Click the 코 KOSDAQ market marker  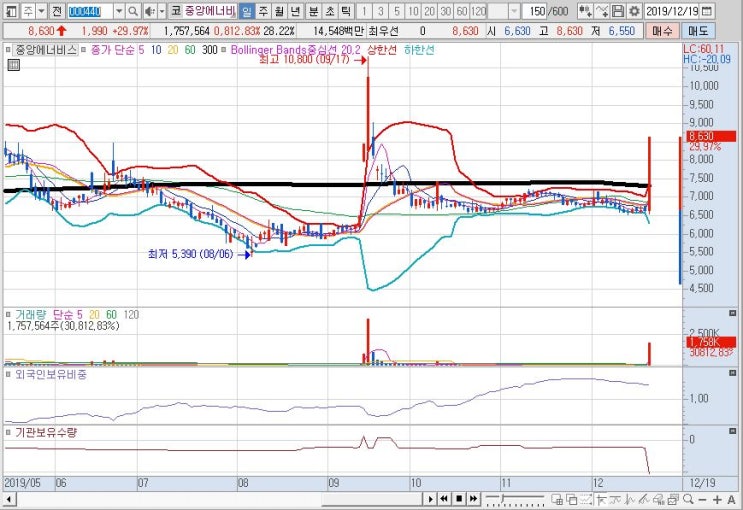[176, 10]
